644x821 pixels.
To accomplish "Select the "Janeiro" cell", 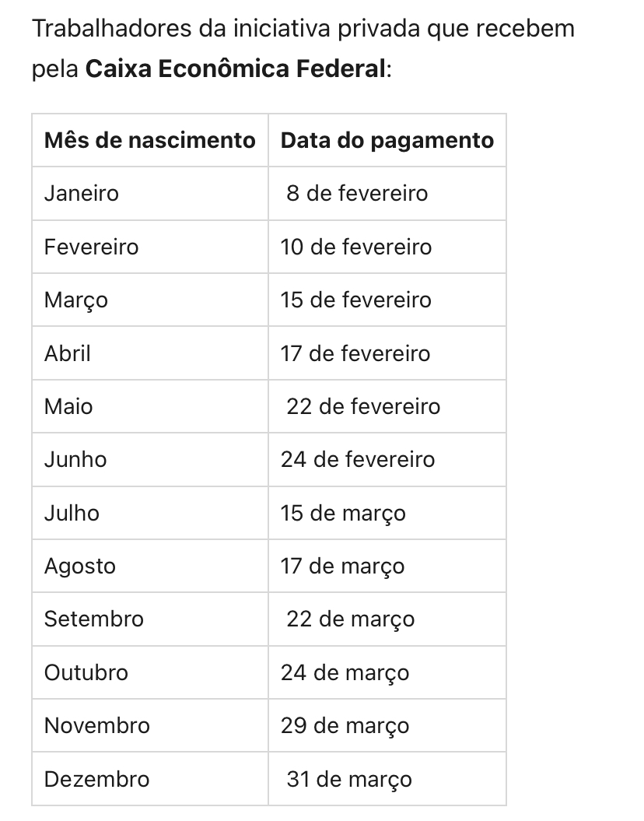I will tap(82, 193).
